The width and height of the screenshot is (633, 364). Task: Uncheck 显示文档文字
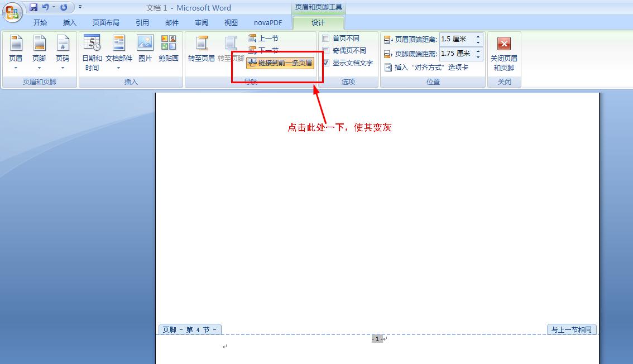tap(326, 63)
